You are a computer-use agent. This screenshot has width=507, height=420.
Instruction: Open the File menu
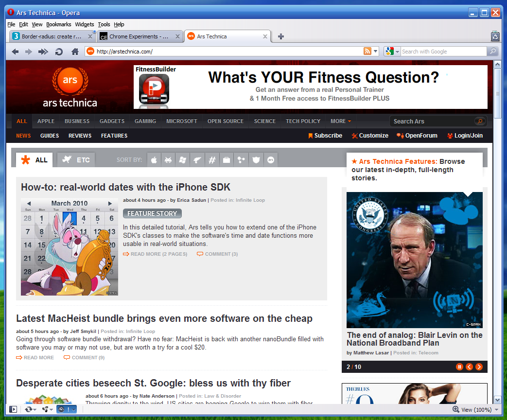(x=11, y=24)
